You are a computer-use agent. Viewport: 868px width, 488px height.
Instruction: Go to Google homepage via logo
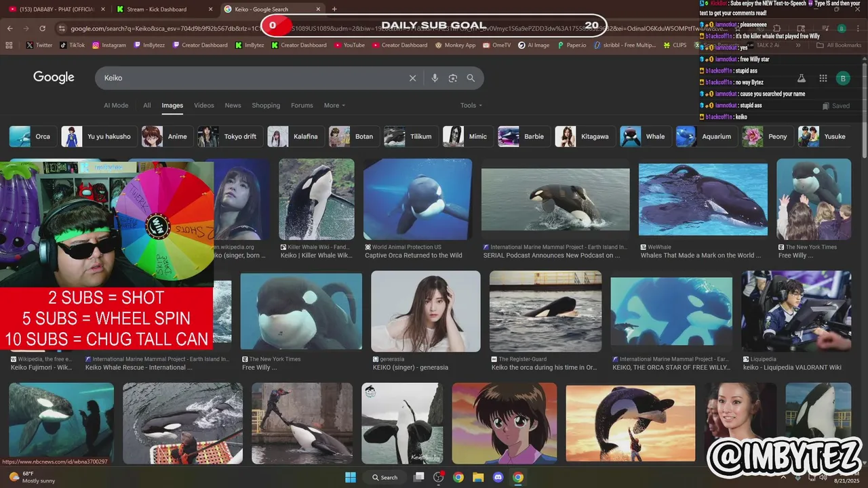click(54, 77)
